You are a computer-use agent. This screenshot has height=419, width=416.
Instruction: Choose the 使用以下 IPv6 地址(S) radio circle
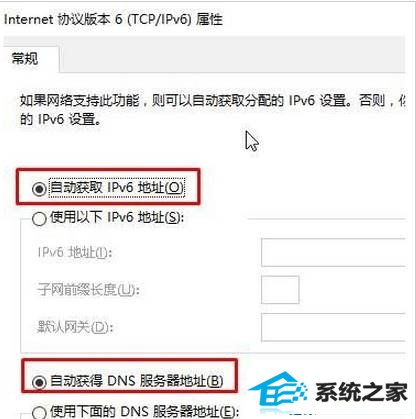click(39, 219)
